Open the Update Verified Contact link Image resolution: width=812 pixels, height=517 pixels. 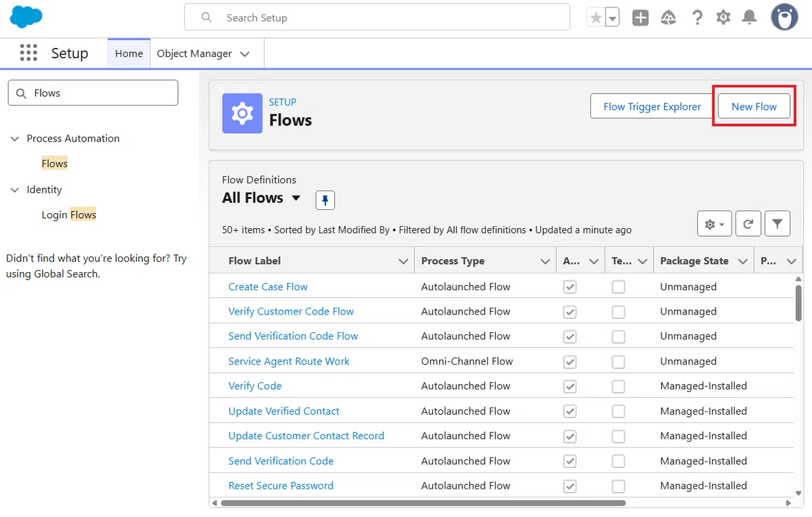(284, 411)
